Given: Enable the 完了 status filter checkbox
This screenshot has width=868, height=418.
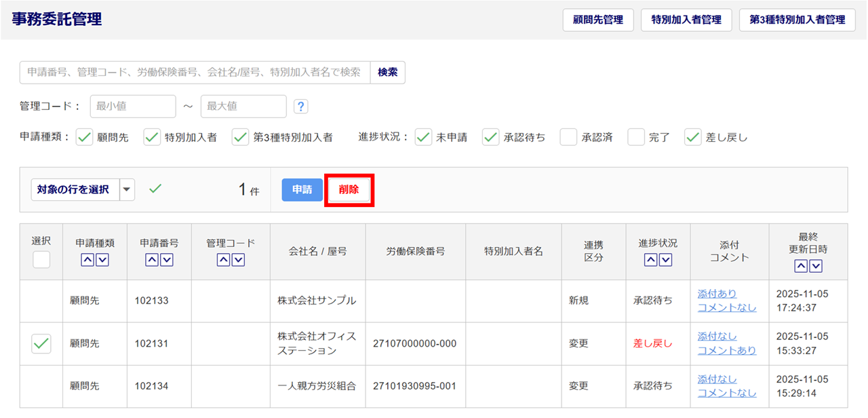Looking at the screenshot, I should click(x=636, y=137).
